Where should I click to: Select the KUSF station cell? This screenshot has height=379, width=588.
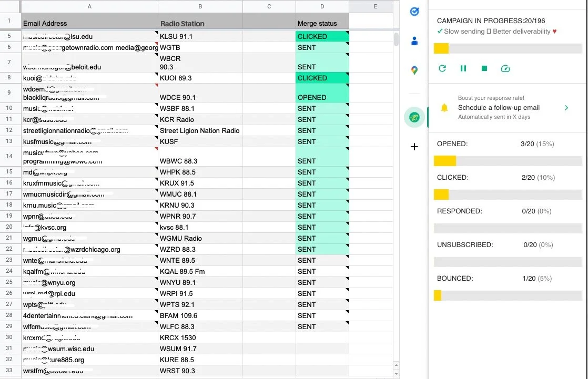[x=200, y=142]
